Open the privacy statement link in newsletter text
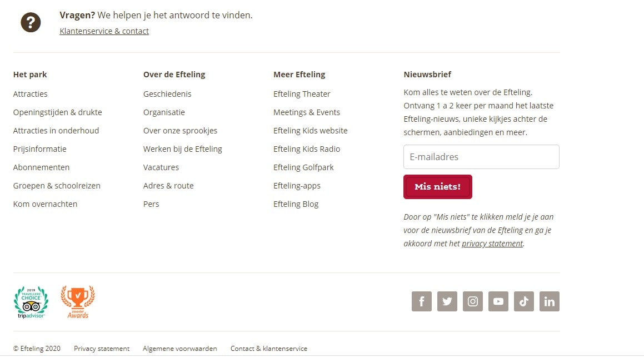The height and width of the screenshot is (357, 644). tap(492, 243)
